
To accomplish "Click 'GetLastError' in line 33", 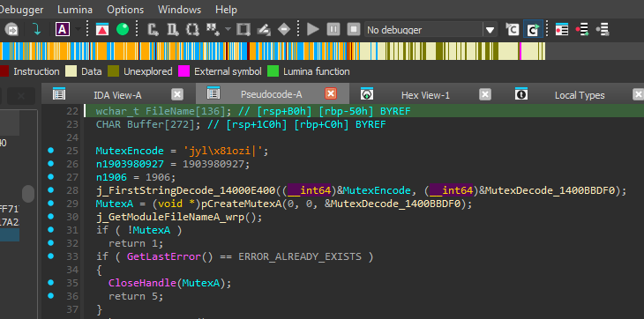I will point(164,256).
